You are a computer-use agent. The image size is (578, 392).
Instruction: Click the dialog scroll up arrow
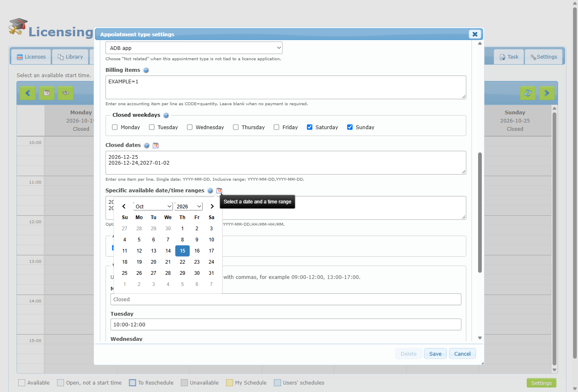(x=480, y=43)
